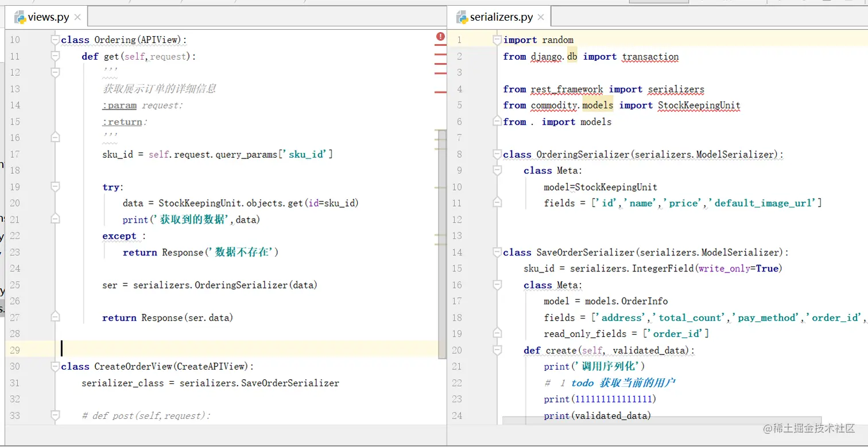
Task: Collapse class CreateOrderView at line 30
Action: point(55,366)
